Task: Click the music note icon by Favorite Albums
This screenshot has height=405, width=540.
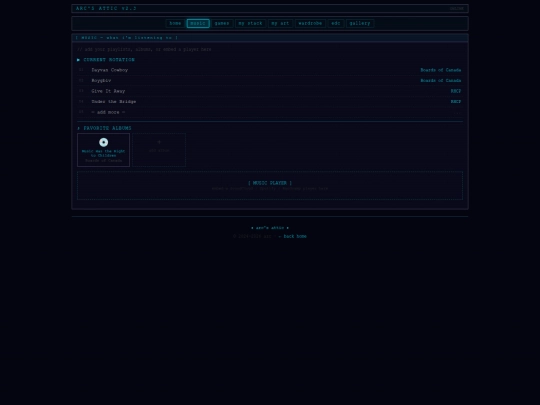Action: point(79,128)
